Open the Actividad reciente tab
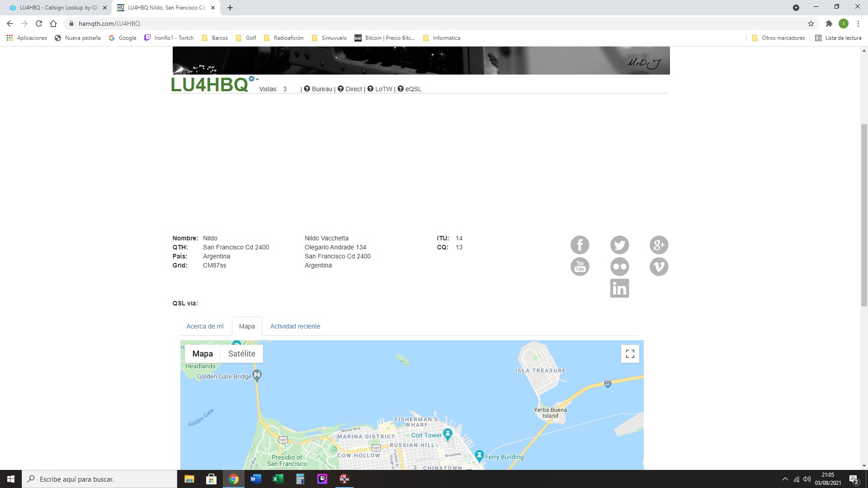The height and width of the screenshot is (488, 868). point(295,326)
